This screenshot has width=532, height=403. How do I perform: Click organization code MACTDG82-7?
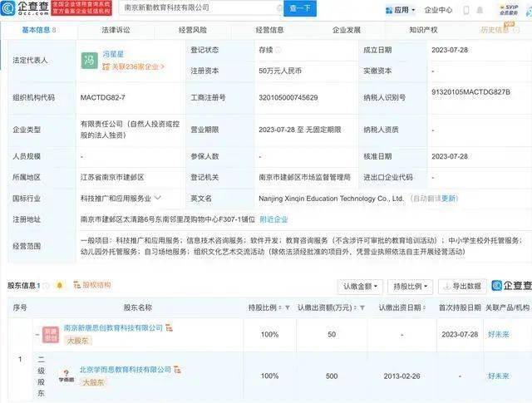(103, 98)
